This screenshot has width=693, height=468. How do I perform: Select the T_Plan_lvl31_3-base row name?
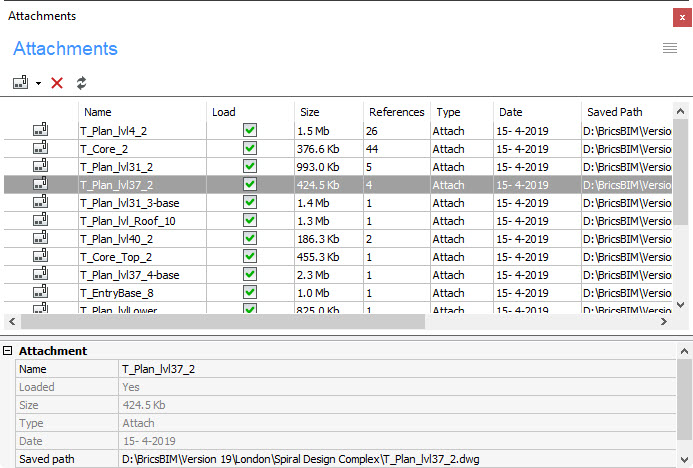(129, 203)
